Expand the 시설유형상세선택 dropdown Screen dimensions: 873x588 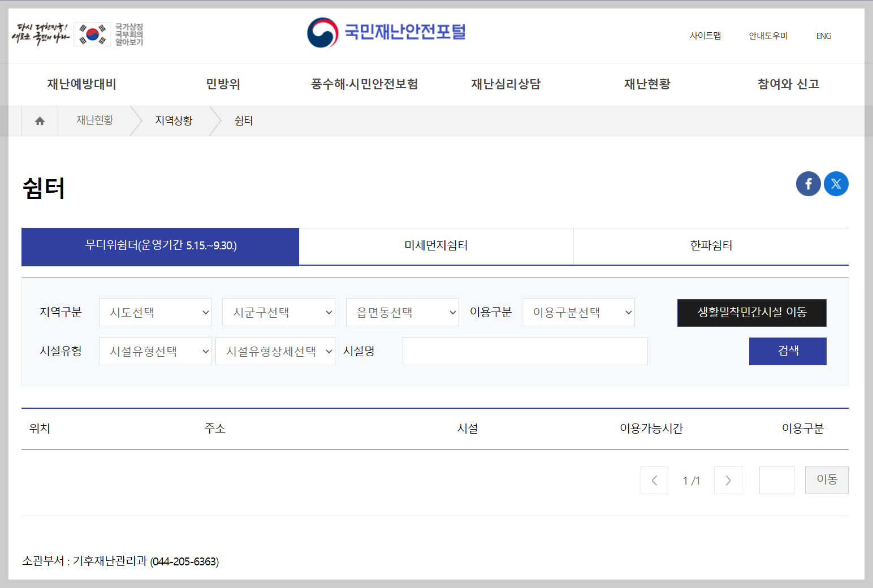pyautogui.click(x=275, y=351)
